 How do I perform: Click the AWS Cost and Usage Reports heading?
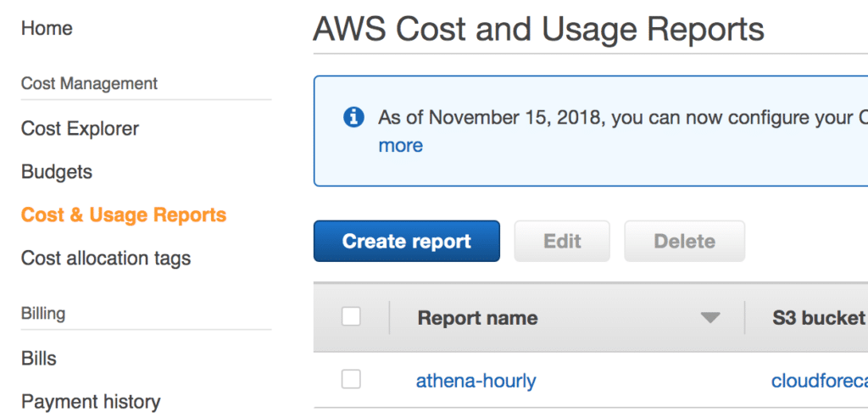538,30
